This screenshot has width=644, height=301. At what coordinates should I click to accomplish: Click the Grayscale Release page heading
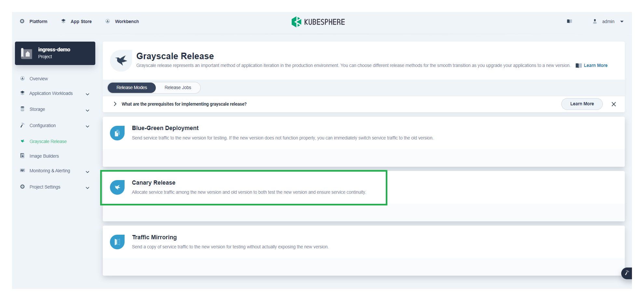tap(175, 56)
